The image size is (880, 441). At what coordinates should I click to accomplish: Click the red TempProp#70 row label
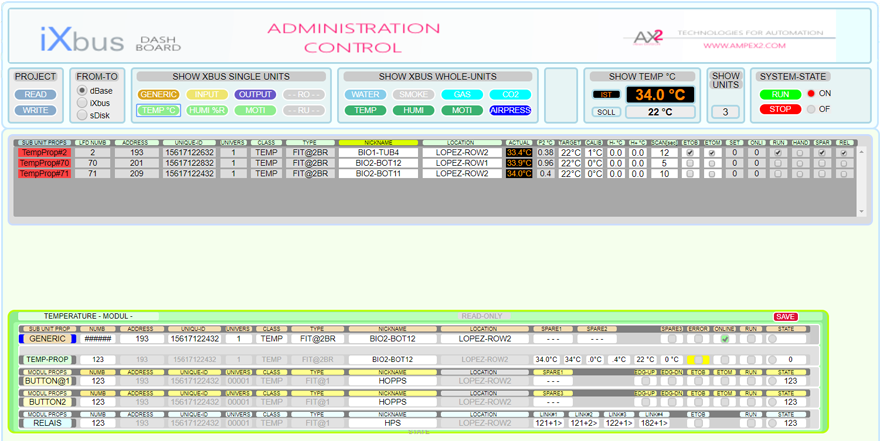(45, 162)
